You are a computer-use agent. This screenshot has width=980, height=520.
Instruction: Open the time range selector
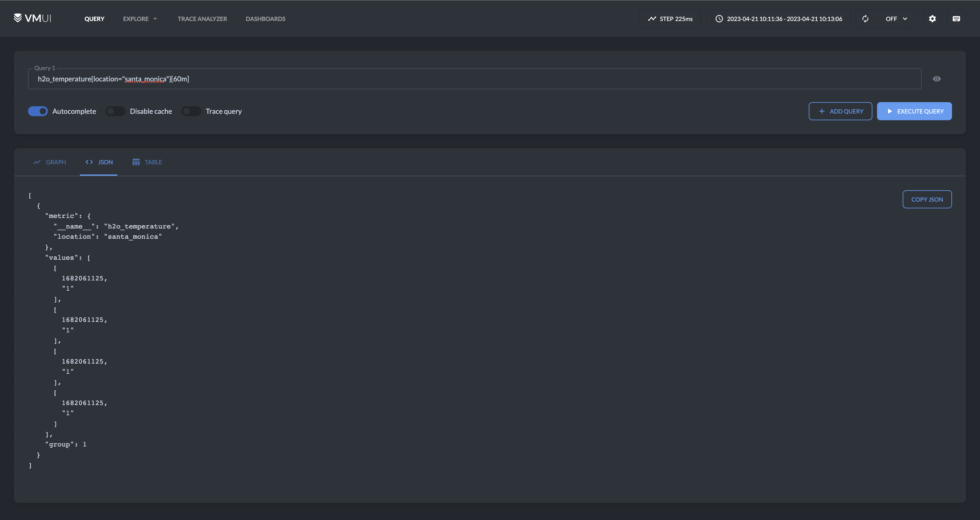click(x=784, y=19)
